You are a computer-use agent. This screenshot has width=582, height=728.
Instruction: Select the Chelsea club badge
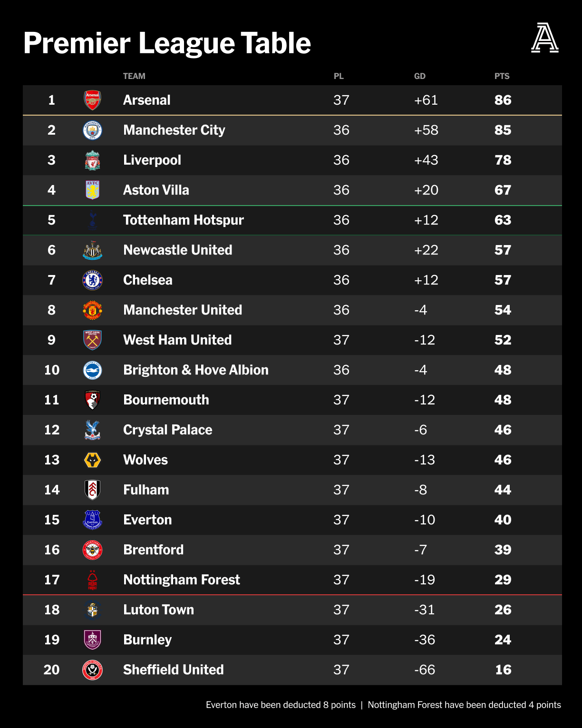(x=92, y=280)
